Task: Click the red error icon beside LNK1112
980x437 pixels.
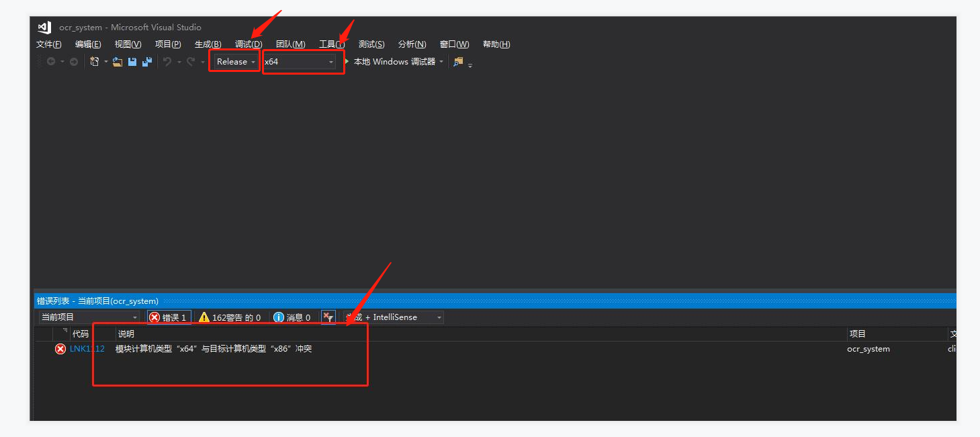Action: point(60,349)
